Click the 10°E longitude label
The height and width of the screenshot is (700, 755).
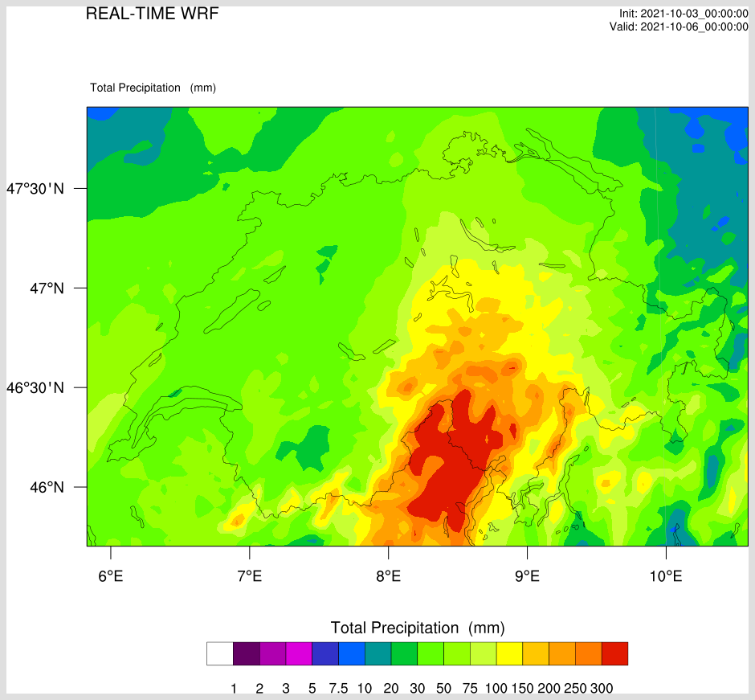(x=666, y=575)
